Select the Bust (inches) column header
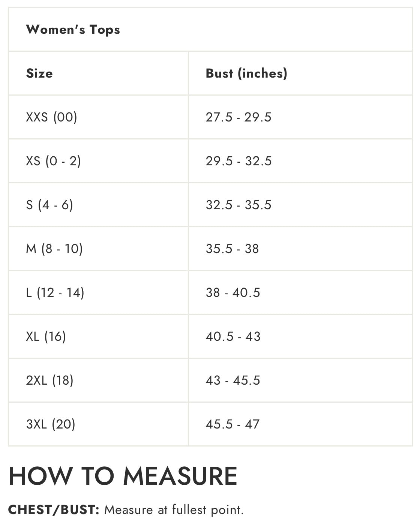Image resolution: width=420 pixels, height=523 pixels. coord(246,73)
